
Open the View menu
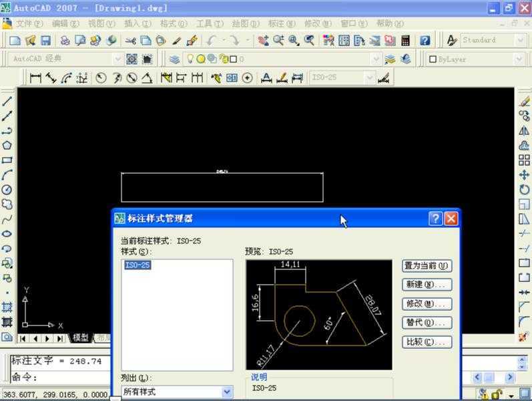point(101,23)
